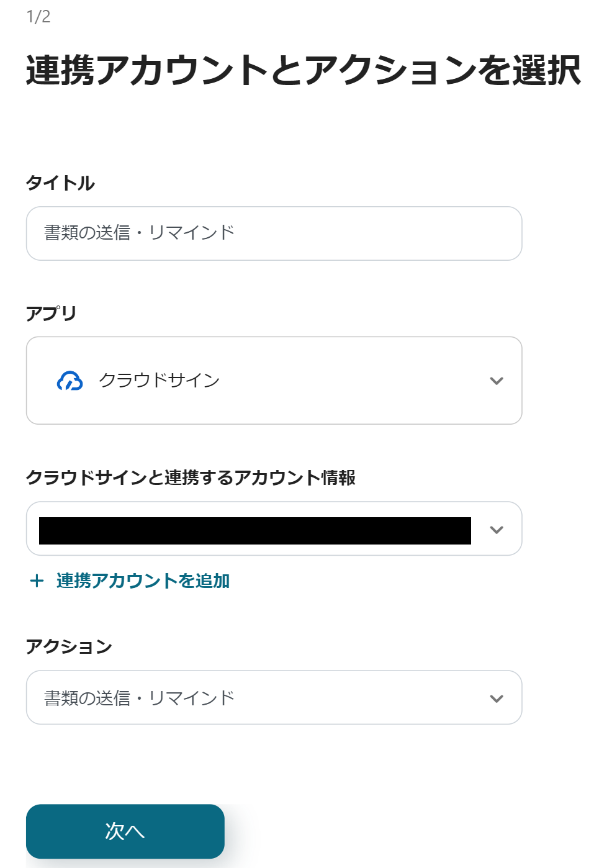
Task: Click the 連携アカウントとアクションを選択 page heading
Action: [x=303, y=70]
